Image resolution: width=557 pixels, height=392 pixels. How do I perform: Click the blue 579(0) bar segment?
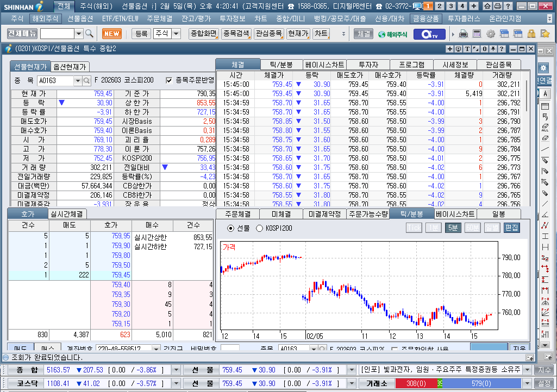coord(481,383)
